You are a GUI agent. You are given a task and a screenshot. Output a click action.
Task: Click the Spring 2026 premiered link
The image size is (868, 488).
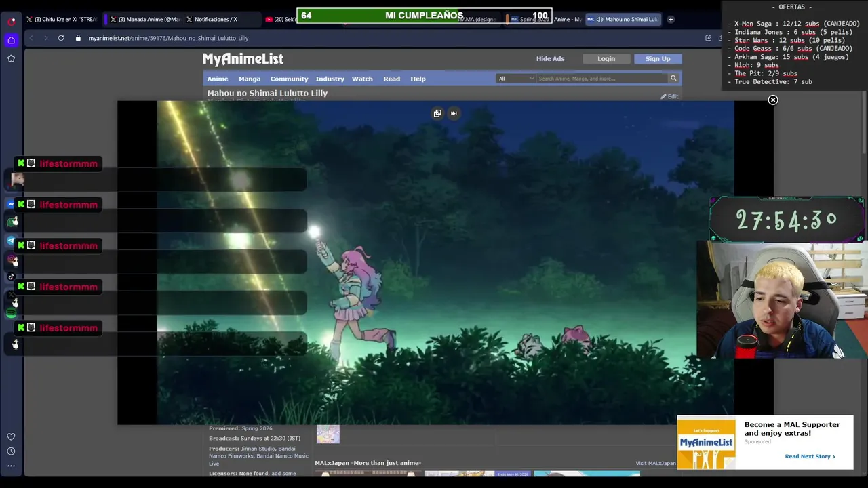pyautogui.click(x=257, y=428)
